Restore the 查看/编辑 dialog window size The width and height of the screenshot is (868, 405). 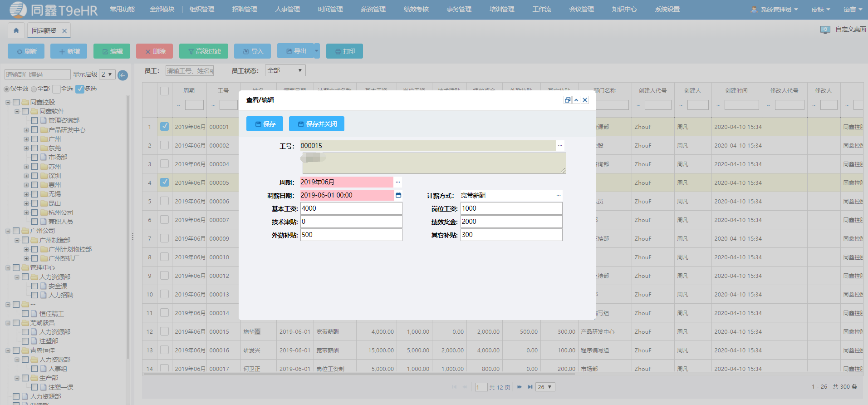(567, 100)
